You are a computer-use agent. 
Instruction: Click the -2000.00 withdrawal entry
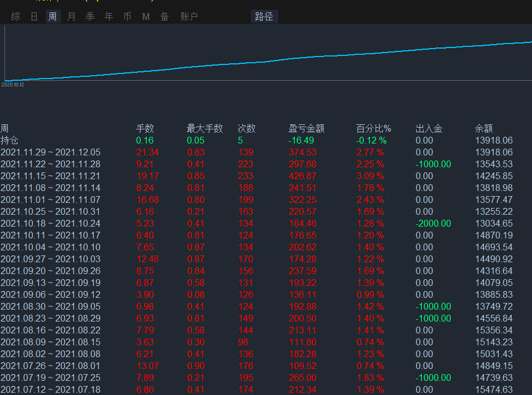pos(433,223)
